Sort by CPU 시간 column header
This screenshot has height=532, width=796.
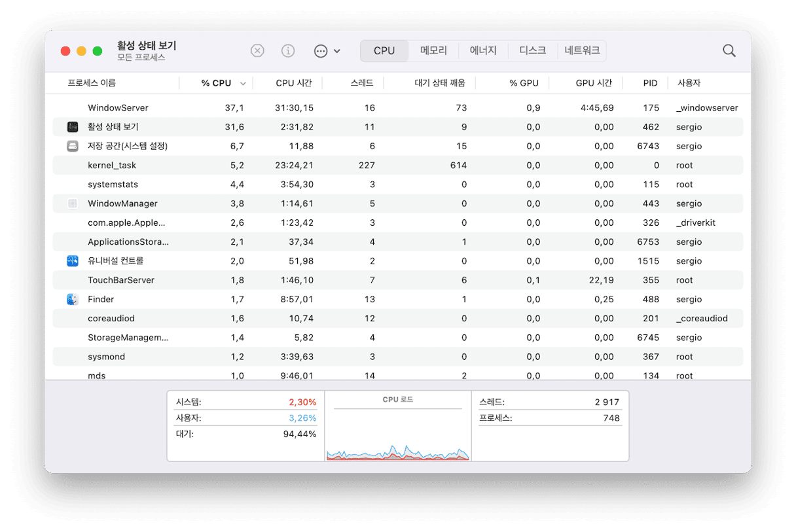tap(294, 83)
